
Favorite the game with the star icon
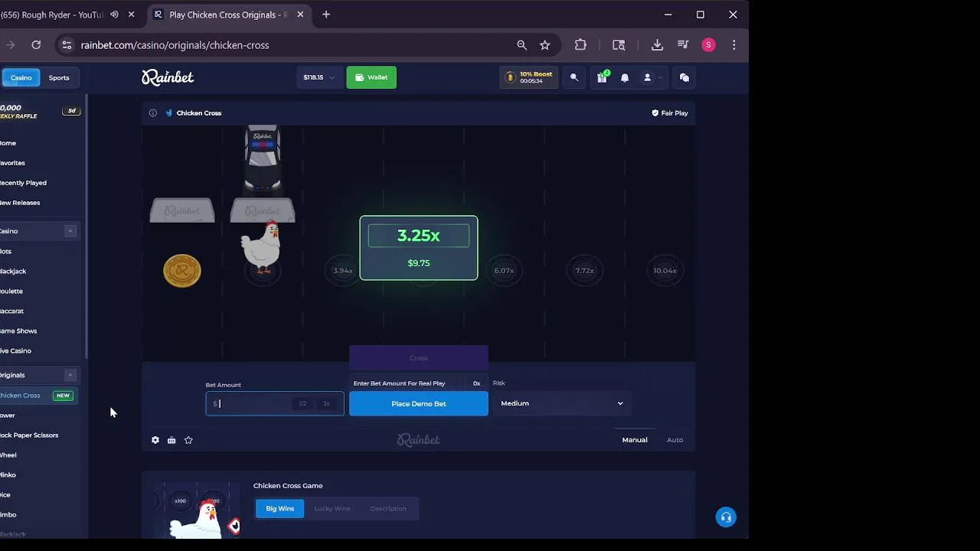pos(188,440)
